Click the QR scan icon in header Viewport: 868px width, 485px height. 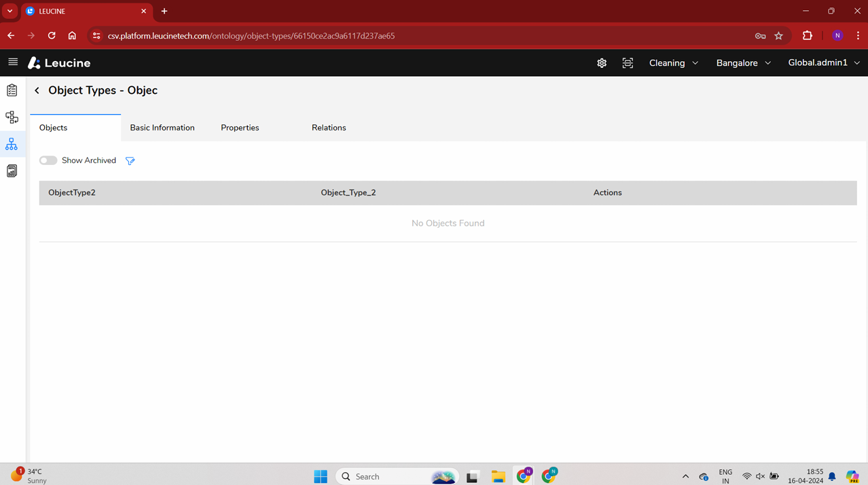point(628,63)
